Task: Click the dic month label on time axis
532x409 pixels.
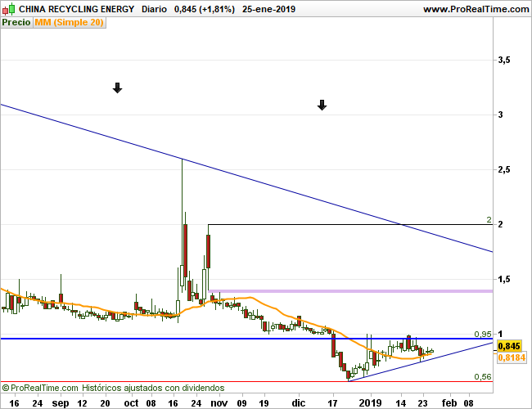Action: [299, 403]
